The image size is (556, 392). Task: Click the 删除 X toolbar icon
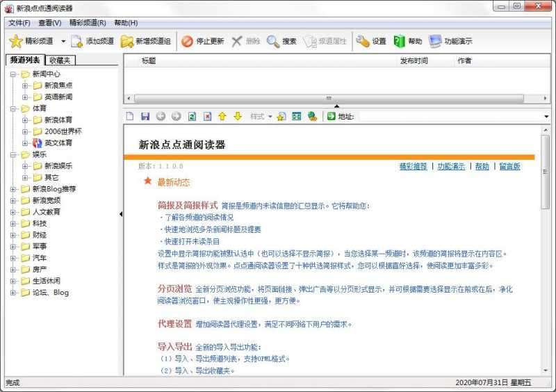point(236,41)
